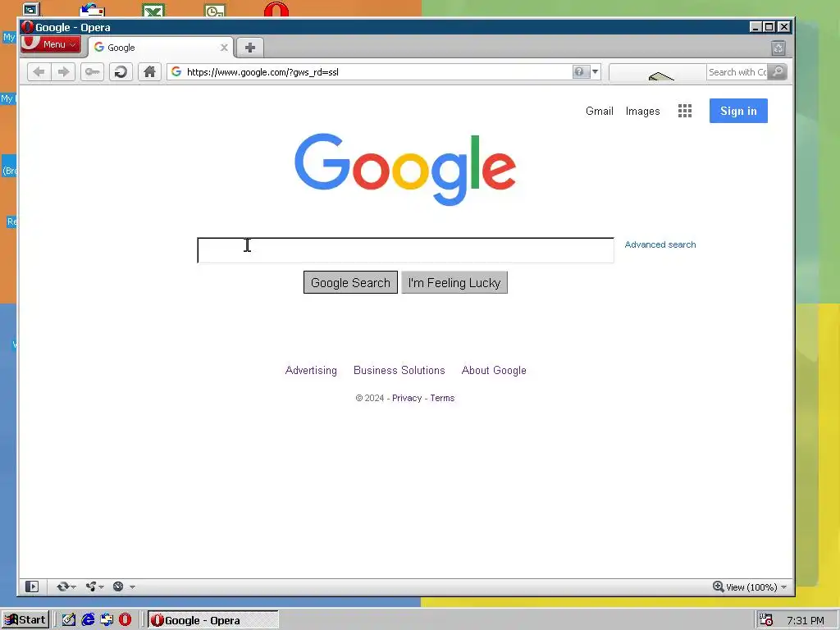Open the View (100%) zoom dropdown
840x630 pixels.
tap(756, 587)
